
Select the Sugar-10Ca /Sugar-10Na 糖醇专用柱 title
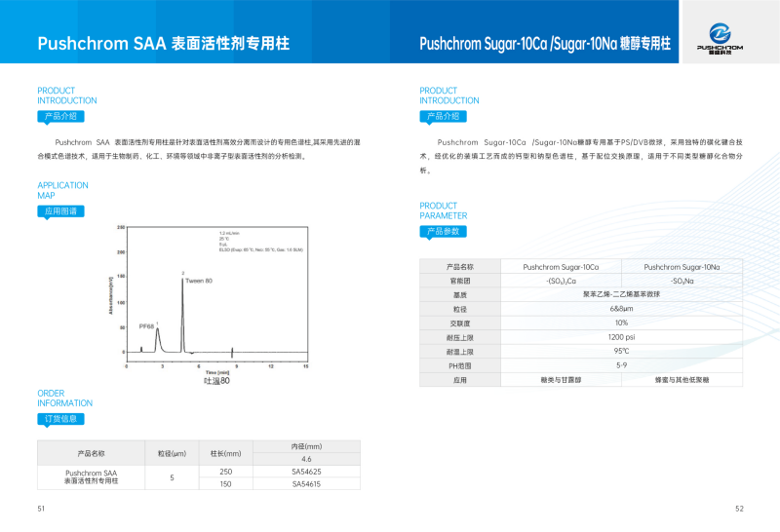pos(545,44)
